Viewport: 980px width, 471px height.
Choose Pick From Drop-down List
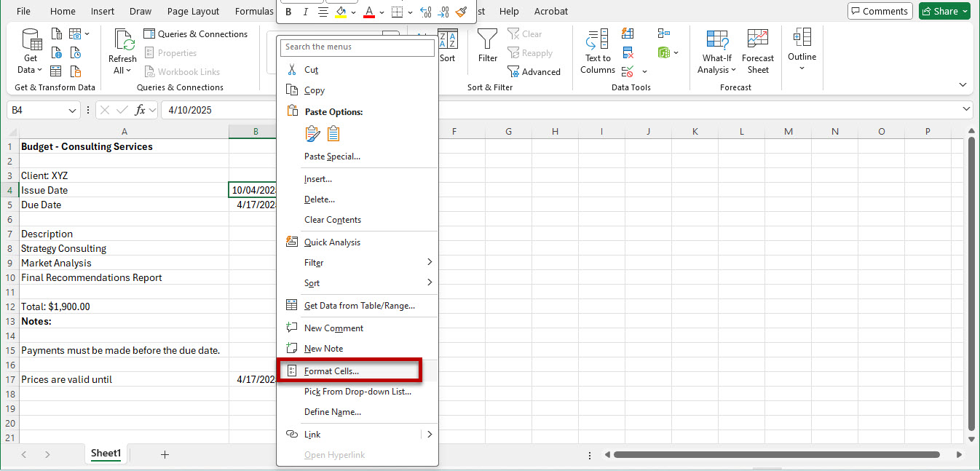point(357,392)
